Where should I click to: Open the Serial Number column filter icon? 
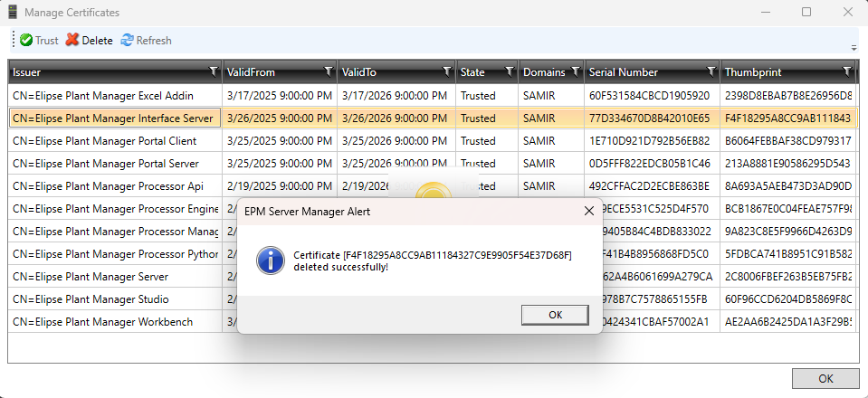point(711,71)
